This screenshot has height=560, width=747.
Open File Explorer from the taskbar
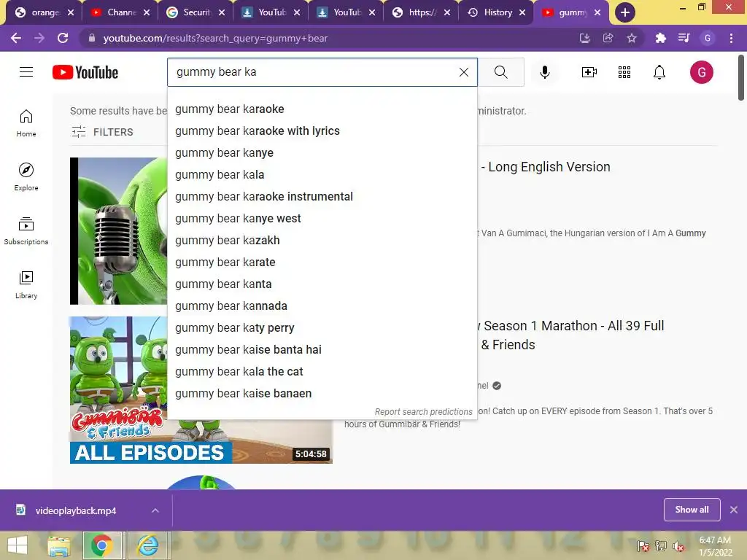pos(59,545)
